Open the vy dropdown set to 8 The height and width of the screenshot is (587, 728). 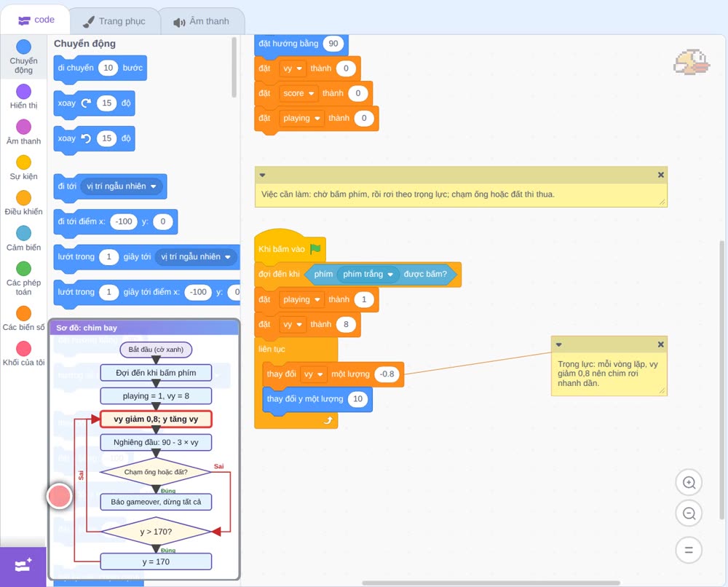(x=293, y=325)
